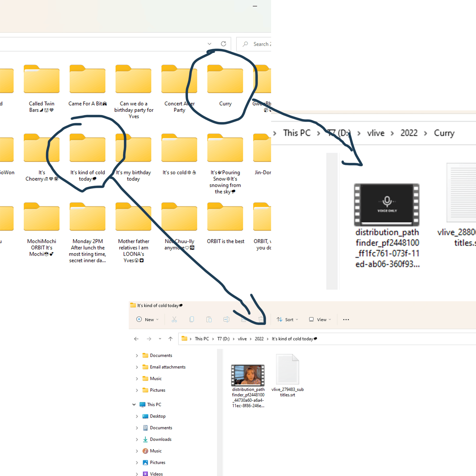This screenshot has height=476, width=476.
Task: Expand the Downloads tree node
Action: (137, 439)
